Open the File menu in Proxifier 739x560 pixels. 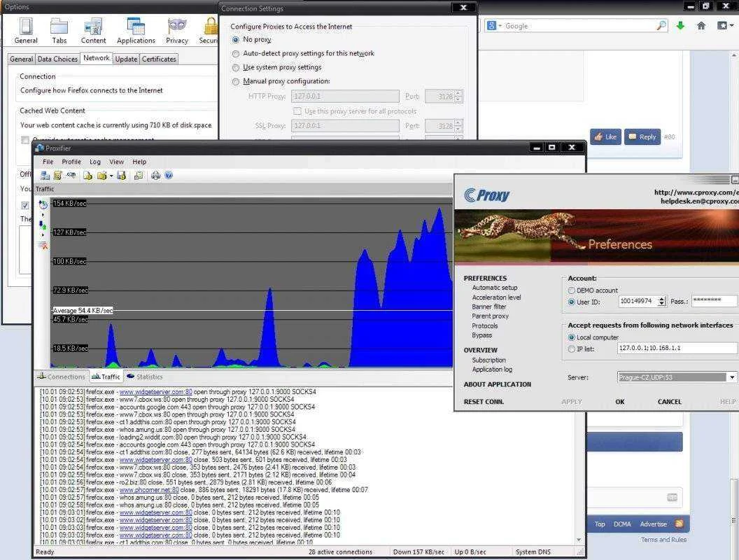(x=48, y=162)
